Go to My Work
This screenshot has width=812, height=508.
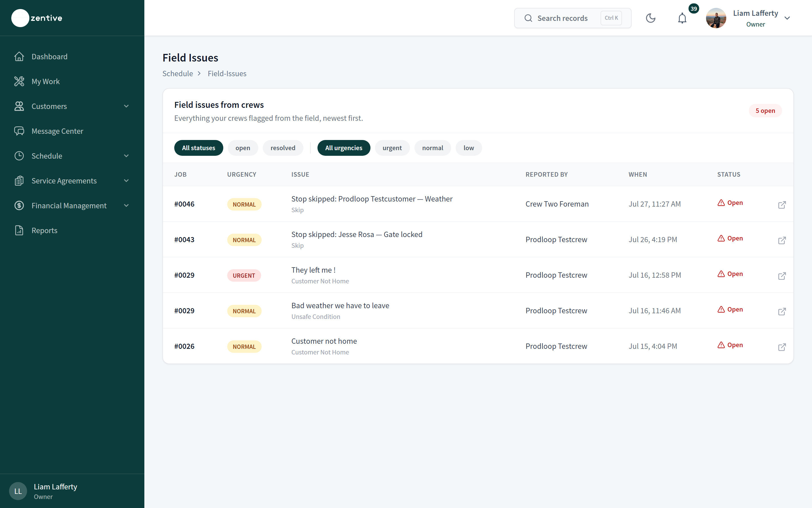(72, 81)
